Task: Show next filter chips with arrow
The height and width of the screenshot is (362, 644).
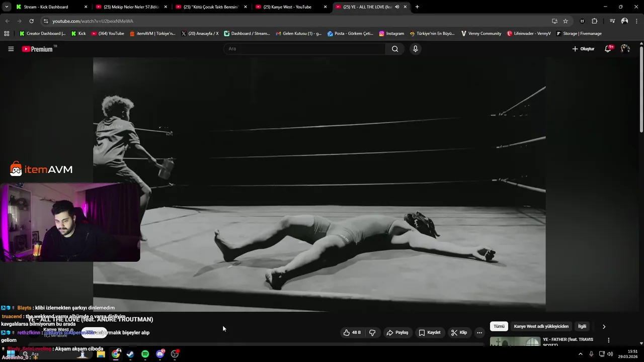Action: point(604,326)
